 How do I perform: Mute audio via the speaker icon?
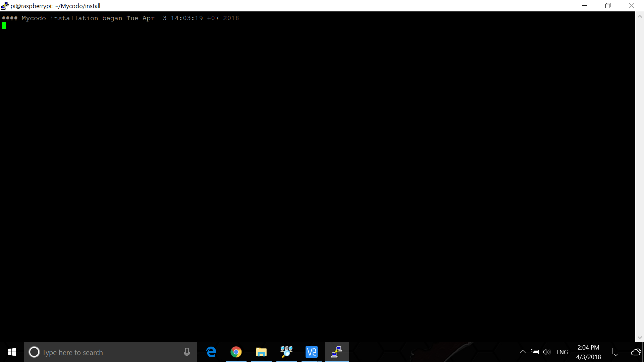tap(547, 352)
